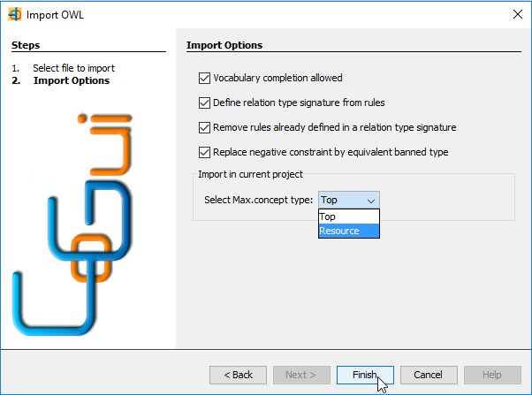
Task: Go back with the < Back button
Action: [x=238, y=375]
